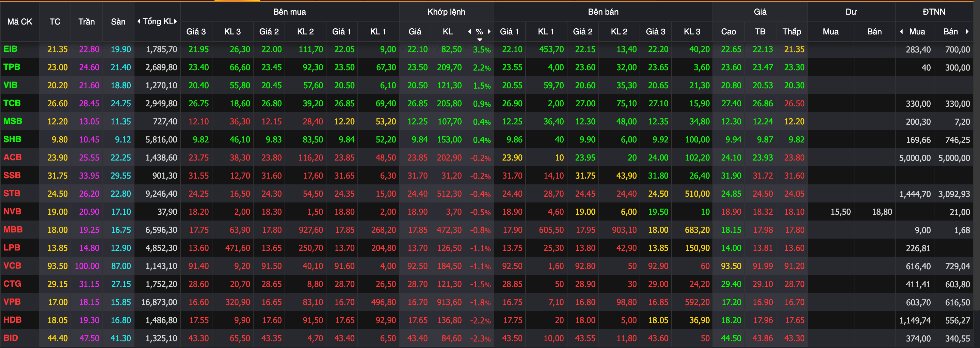Click right arrow beside Tổng KL header
Viewport: 980px width, 348px height.
tap(175, 21)
